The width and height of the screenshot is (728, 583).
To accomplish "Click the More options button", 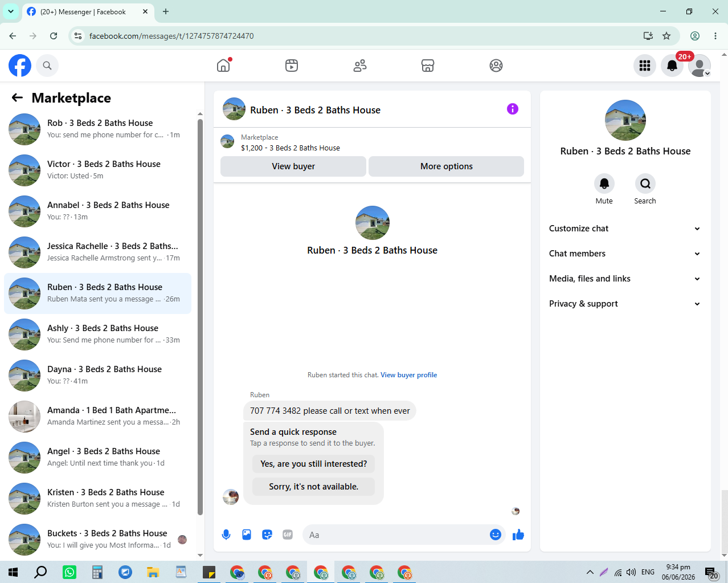I will click(447, 166).
